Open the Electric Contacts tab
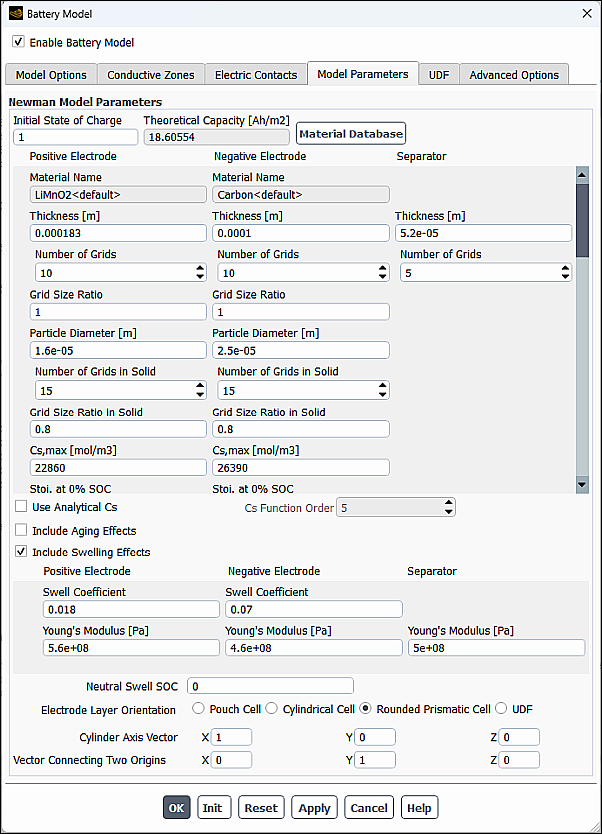602x834 pixels. [253, 74]
